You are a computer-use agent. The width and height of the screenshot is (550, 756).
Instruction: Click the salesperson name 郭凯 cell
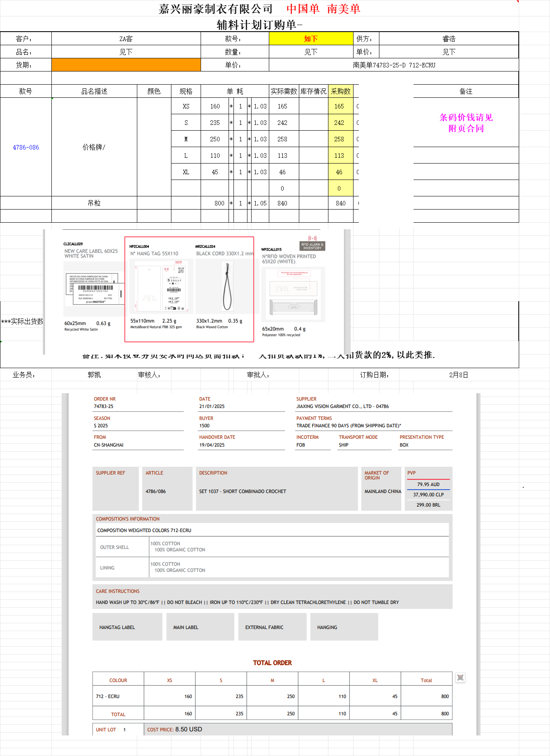[x=94, y=375]
